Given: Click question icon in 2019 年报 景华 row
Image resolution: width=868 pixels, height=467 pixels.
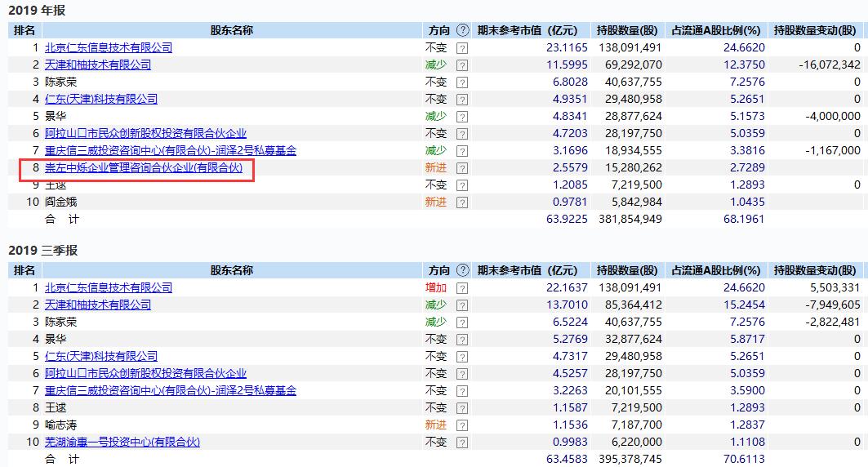Looking at the screenshot, I should coord(462,117).
